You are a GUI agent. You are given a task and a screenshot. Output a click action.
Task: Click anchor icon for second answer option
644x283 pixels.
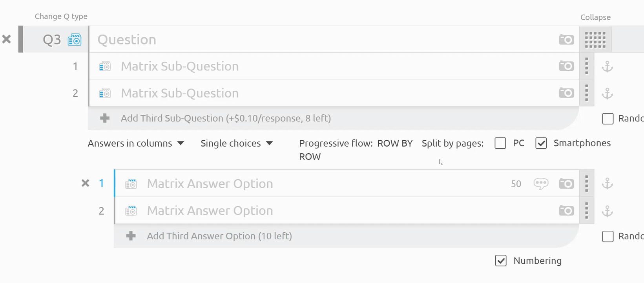607,211
